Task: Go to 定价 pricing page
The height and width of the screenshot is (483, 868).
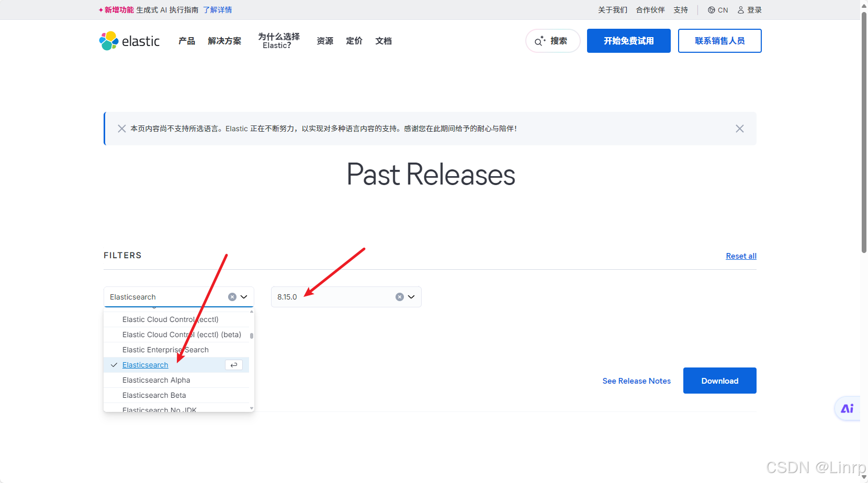Action: point(354,41)
